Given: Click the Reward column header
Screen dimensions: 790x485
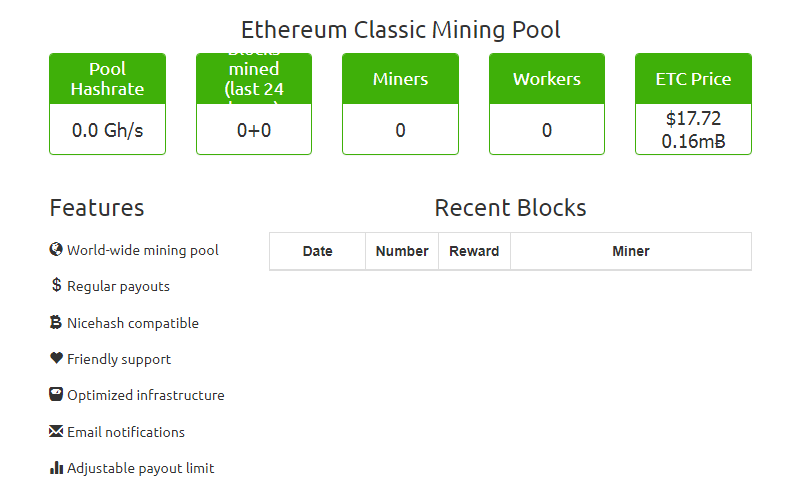Looking at the screenshot, I should 474,251.
